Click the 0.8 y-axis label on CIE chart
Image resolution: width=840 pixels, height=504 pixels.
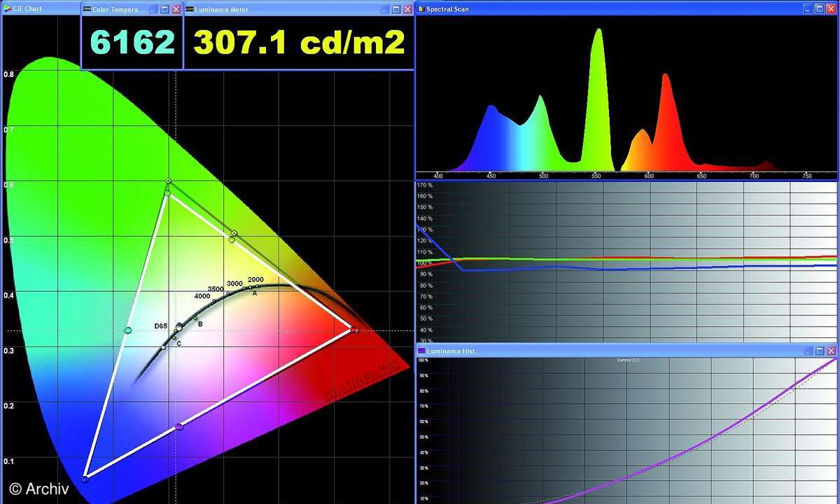8,74
